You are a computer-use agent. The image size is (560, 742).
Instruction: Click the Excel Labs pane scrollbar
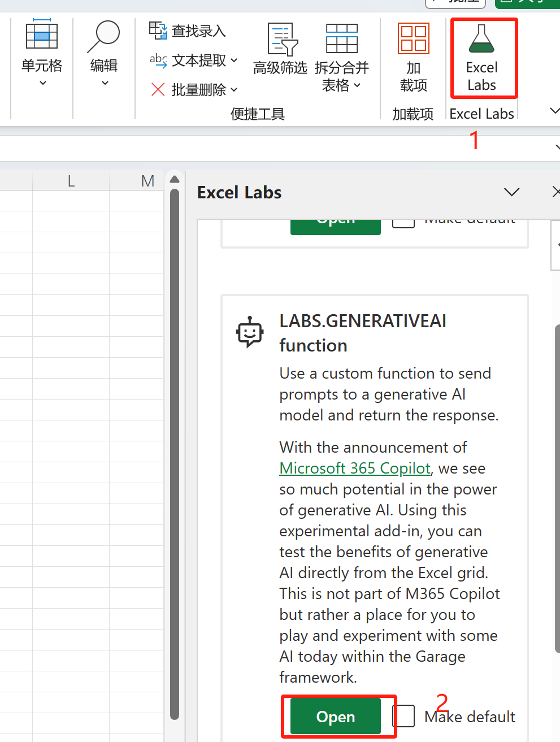pos(558,489)
